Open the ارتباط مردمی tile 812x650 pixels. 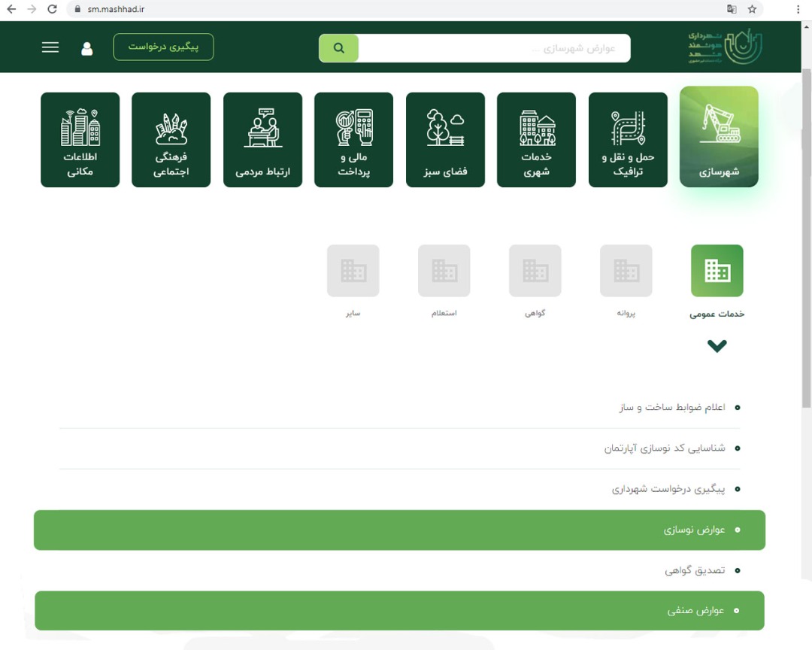262,140
